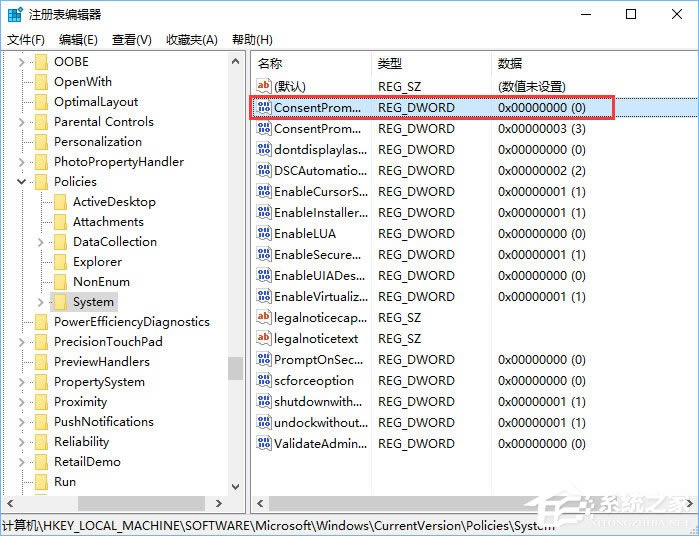Screen dimensions: 699x536
Task: Open the 文件(F) menu
Action: pos(26,39)
